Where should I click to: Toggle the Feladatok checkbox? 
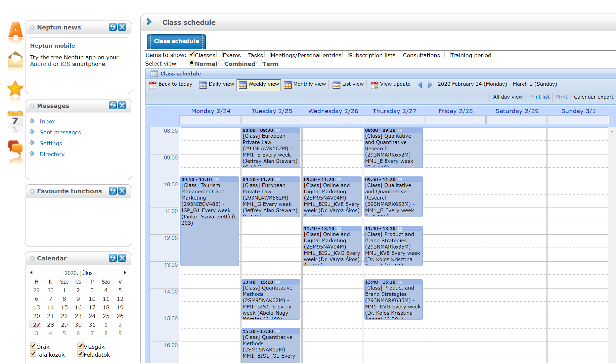click(x=80, y=354)
